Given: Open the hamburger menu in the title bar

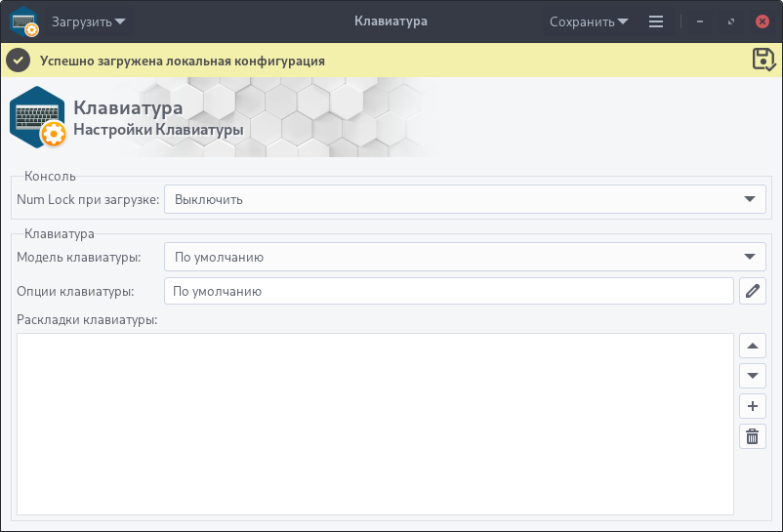Looking at the screenshot, I should (x=656, y=21).
